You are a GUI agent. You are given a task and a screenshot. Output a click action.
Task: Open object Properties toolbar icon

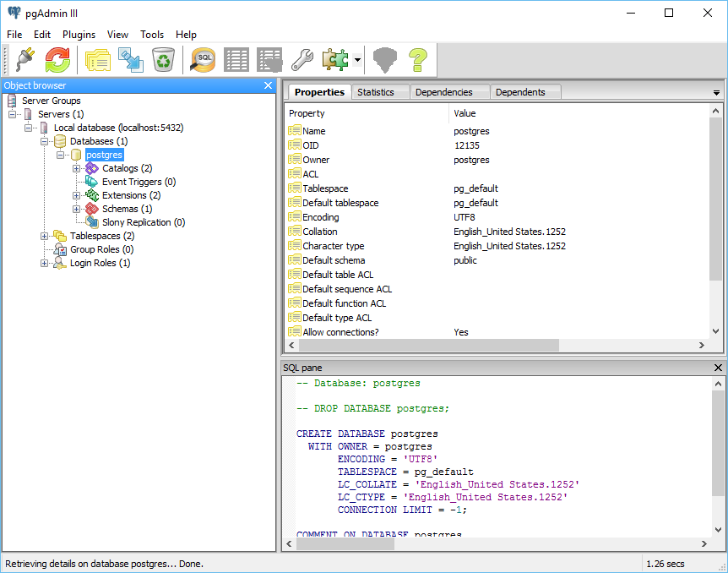(98, 59)
